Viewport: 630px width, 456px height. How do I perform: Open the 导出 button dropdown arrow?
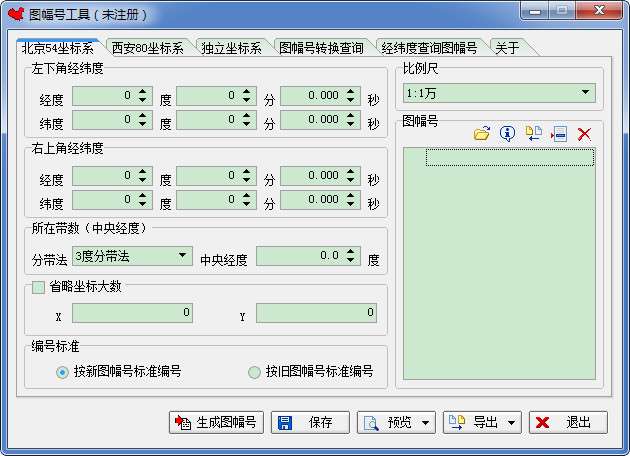511,423
